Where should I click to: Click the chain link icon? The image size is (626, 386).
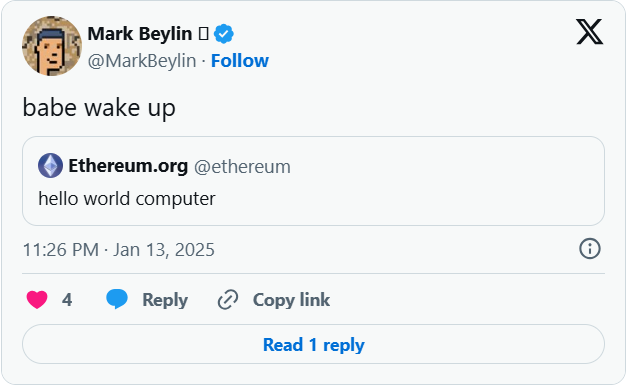click(x=228, y=300)
